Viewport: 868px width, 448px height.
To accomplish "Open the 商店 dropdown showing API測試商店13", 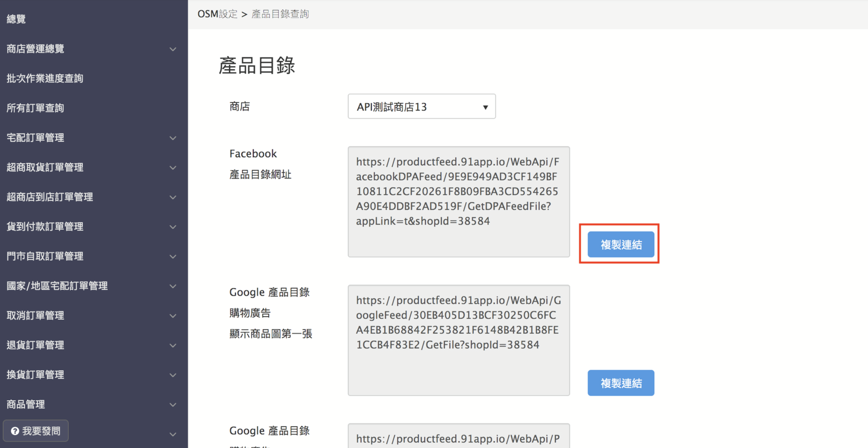I will 422,106.
